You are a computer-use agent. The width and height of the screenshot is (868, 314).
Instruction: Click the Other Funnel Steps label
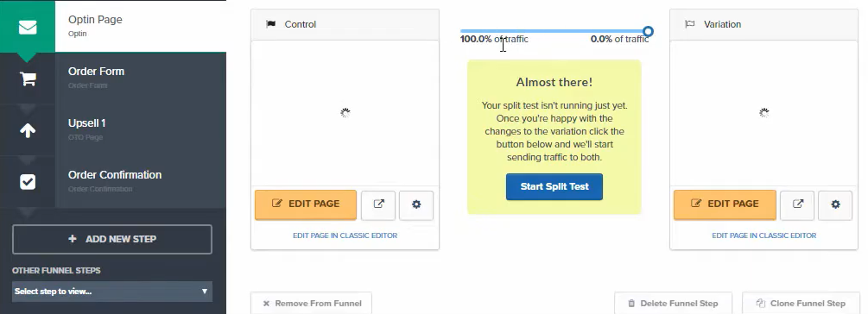coord(56,271)
